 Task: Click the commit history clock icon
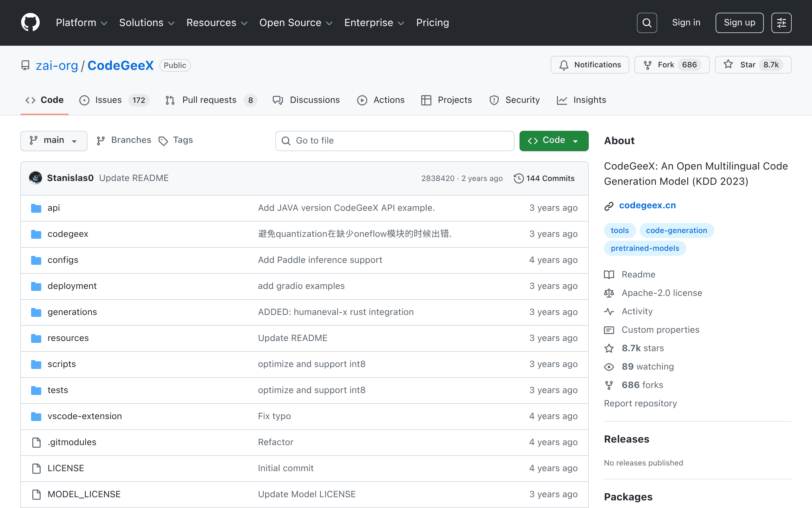tap(518, 178)
